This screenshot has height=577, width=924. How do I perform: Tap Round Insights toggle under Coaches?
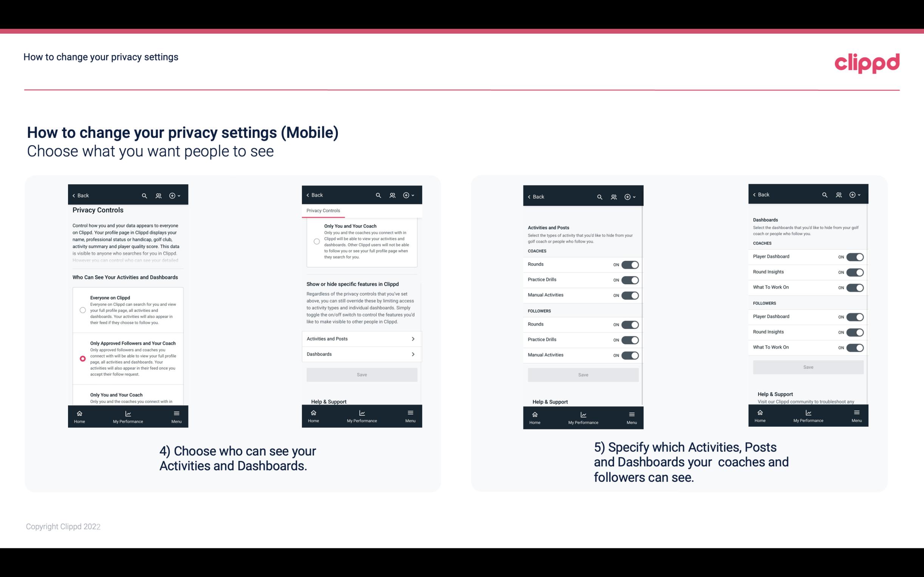tap(855, 272)
